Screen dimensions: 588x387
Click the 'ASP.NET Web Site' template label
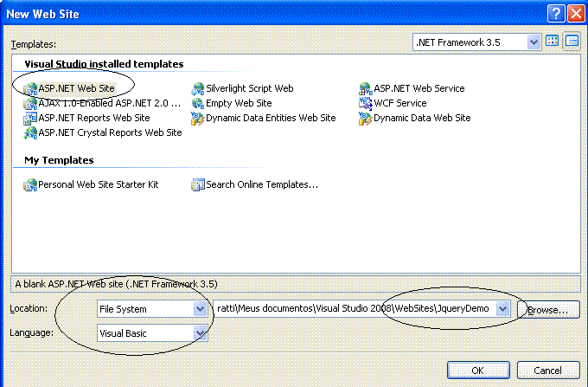(76, 88)
